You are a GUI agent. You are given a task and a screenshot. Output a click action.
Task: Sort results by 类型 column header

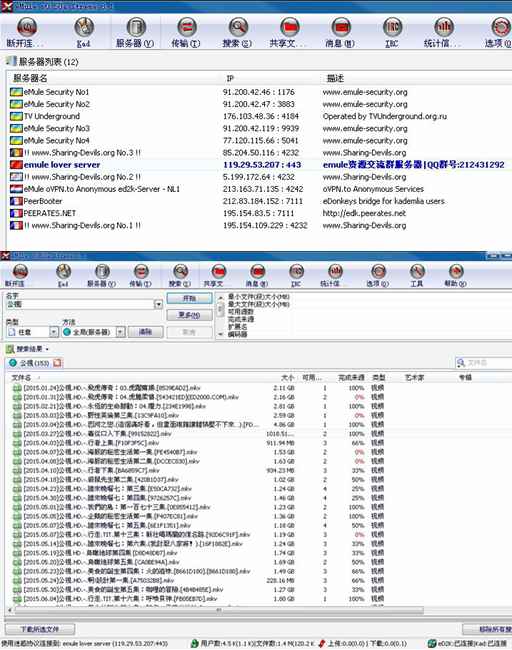pos(379,378)
